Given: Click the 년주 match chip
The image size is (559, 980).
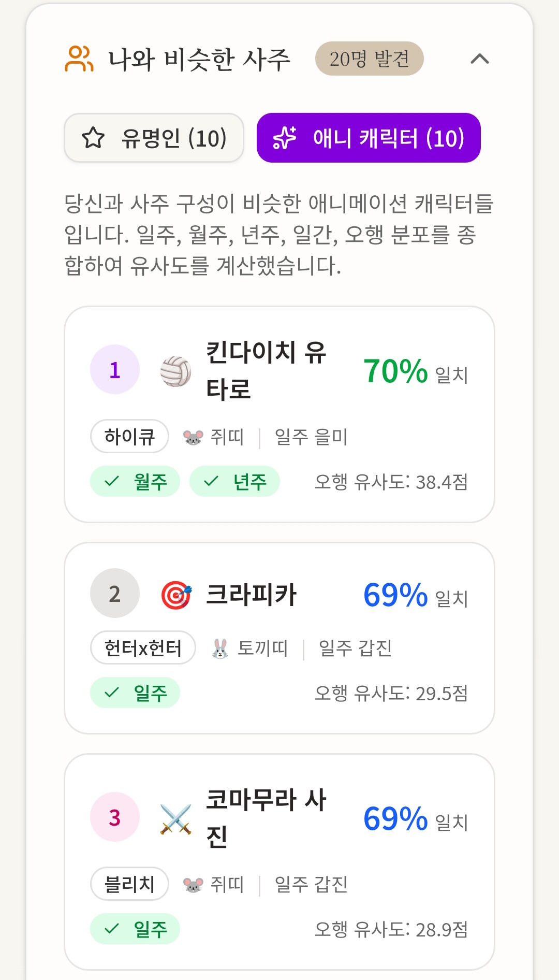Looking at the screenshot, I should (x=234, y=482).
